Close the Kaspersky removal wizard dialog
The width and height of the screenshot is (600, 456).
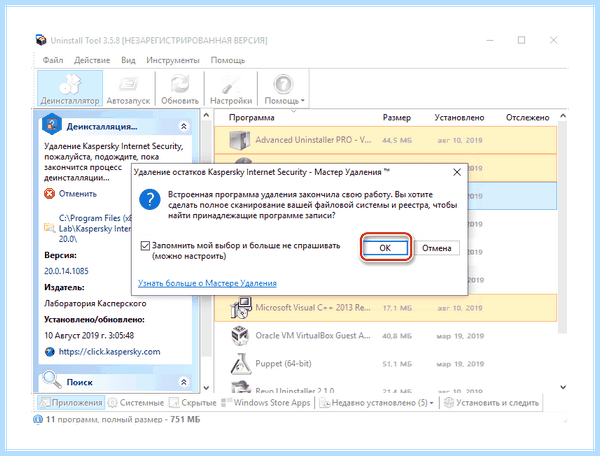coord(457,172)
